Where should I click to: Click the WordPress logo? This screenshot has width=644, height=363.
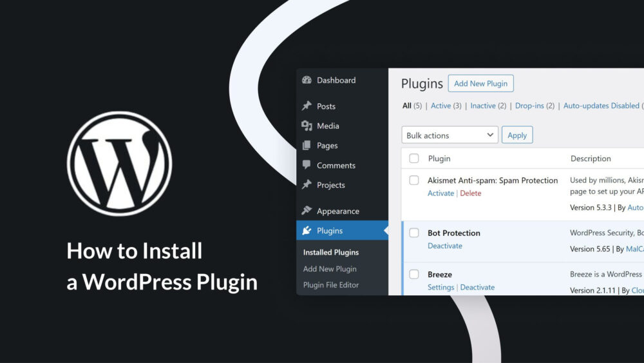(120, 164)
